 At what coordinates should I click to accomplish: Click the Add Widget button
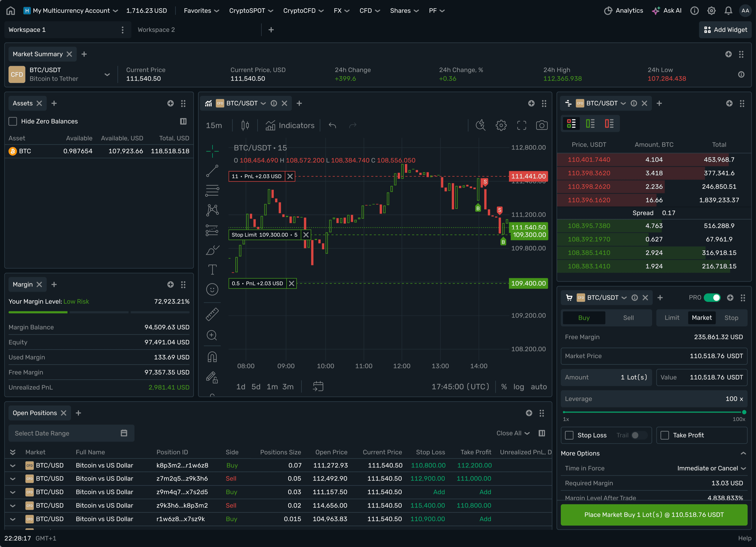tap(725, 30)
